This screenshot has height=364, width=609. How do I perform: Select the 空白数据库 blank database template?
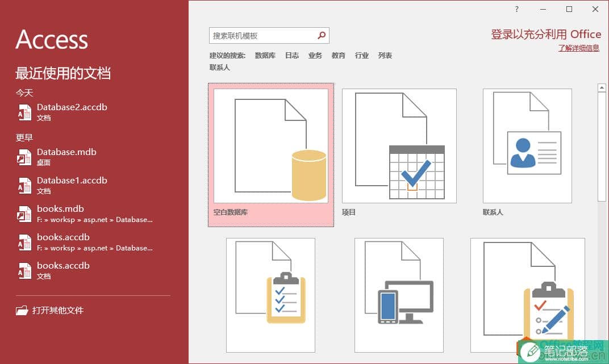click(x=271, y=154)
